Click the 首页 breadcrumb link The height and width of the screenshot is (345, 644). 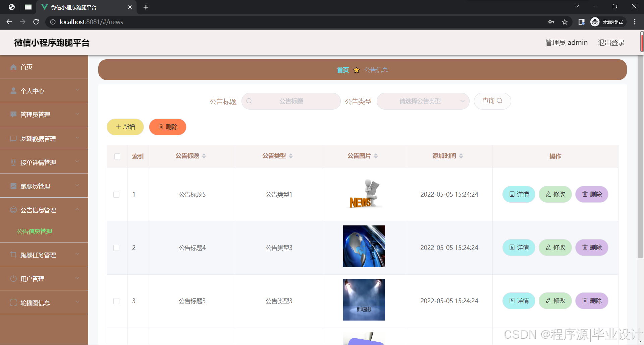(x=343, y=70)
